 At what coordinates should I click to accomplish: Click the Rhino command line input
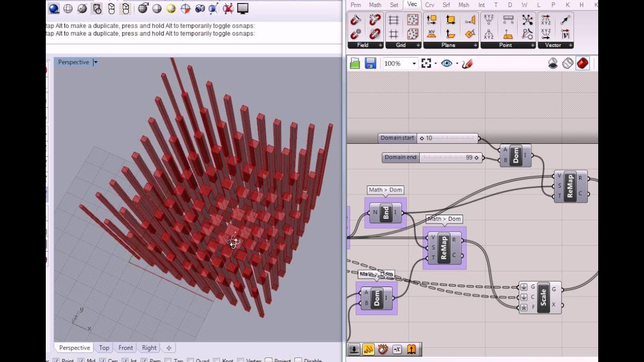pyautogui.click(x=194, y=48)
